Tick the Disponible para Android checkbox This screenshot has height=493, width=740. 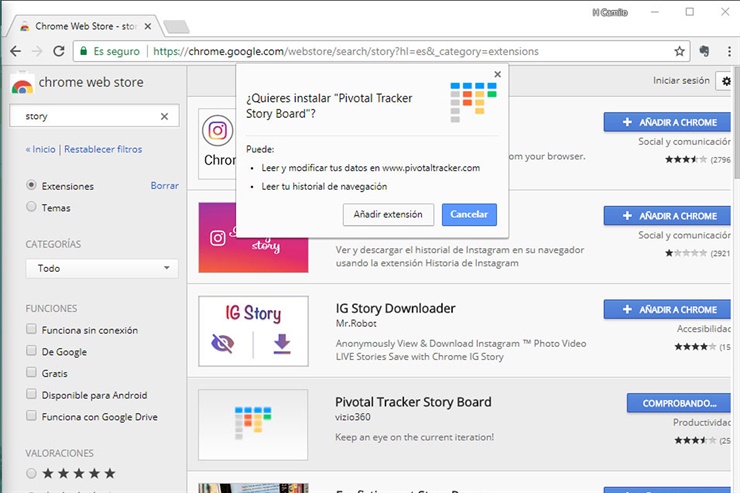point(32,395)
